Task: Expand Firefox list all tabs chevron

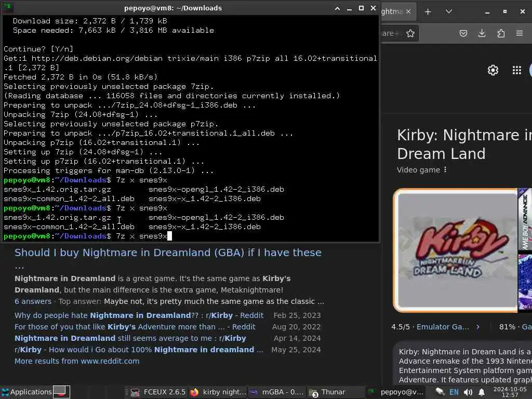Action: point(449,11)
